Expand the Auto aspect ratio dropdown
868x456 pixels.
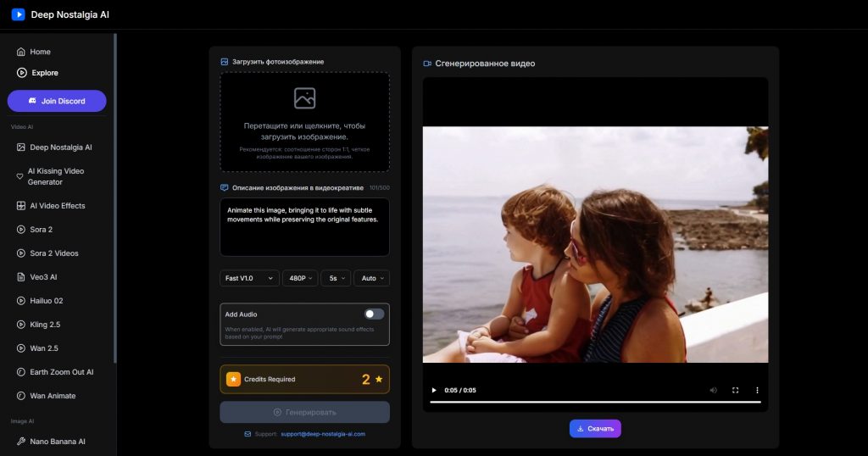(371, 278)
